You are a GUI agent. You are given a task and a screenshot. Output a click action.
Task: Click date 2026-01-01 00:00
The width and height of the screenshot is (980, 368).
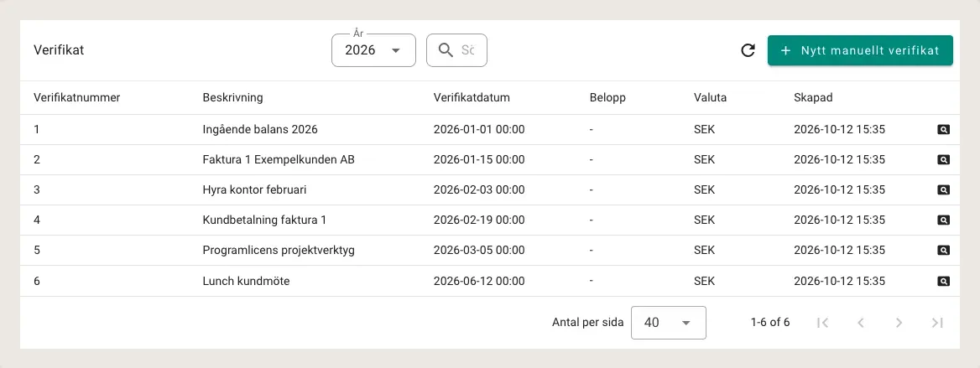[x=479, y=129]
